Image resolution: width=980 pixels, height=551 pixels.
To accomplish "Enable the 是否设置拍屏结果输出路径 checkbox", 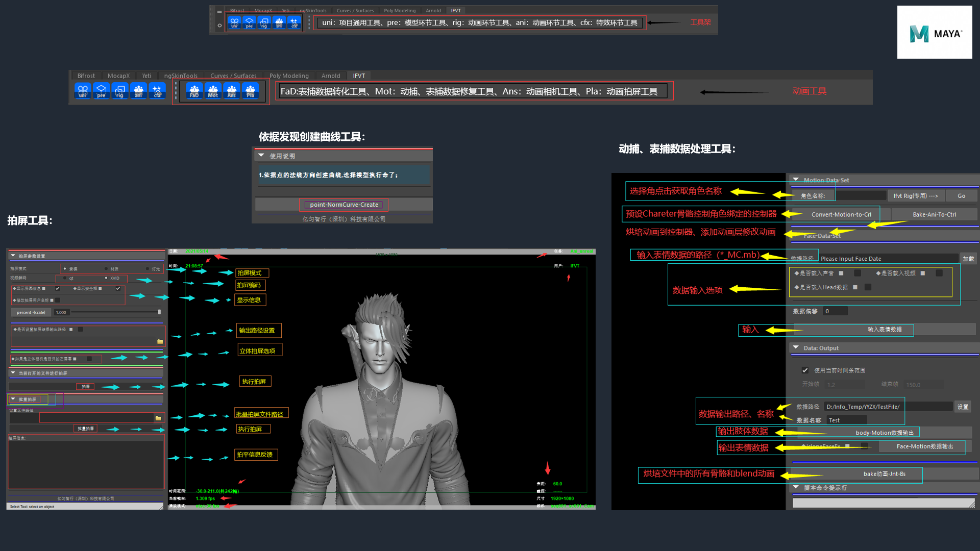I will pos(81,329).
